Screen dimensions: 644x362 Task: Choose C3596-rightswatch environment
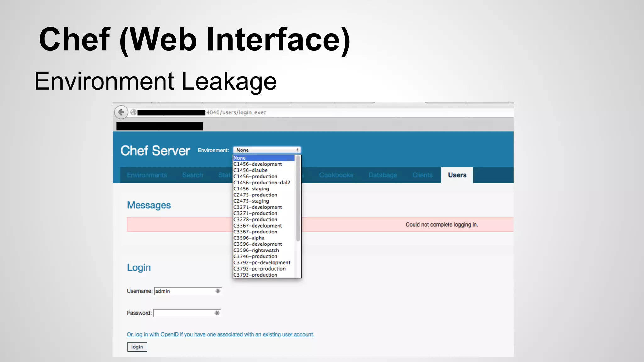tap(264, 250)
